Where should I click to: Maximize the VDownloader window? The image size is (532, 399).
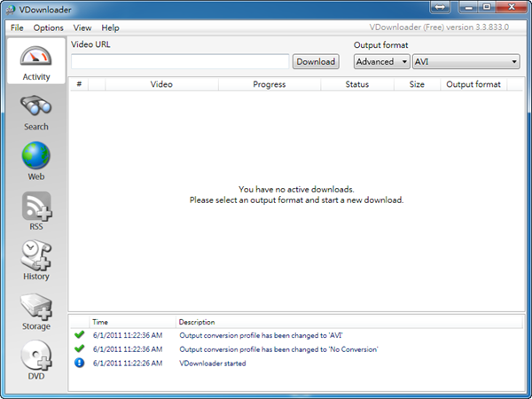pyautogui.click(x=487, y=7)
